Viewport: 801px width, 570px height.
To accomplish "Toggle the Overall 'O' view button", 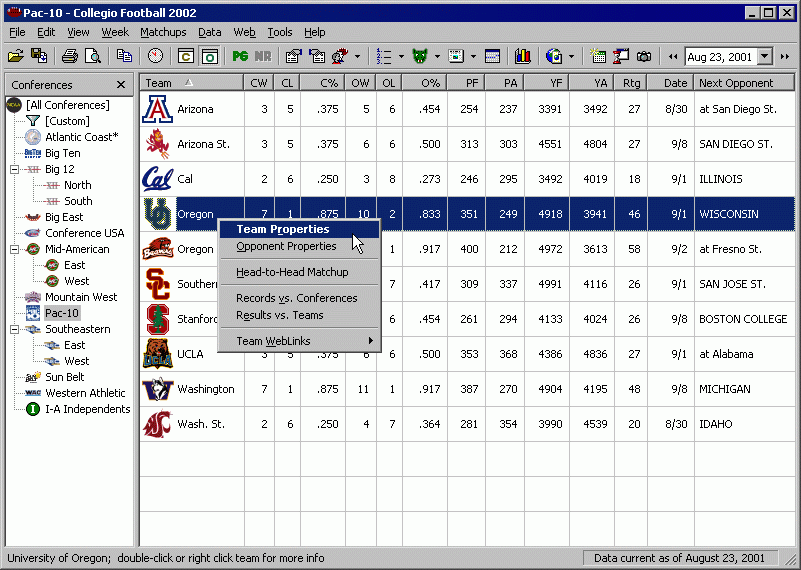I will click(x=209, y=56).
